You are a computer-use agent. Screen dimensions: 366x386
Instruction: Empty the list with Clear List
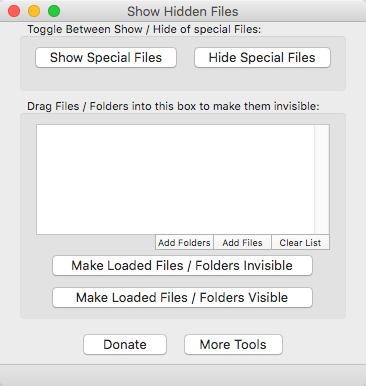coord(300,242)
